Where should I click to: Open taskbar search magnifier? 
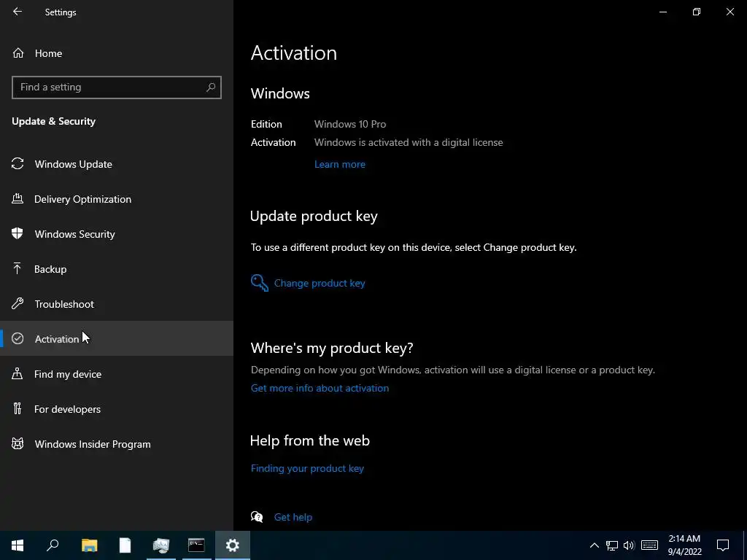point(53,545)
